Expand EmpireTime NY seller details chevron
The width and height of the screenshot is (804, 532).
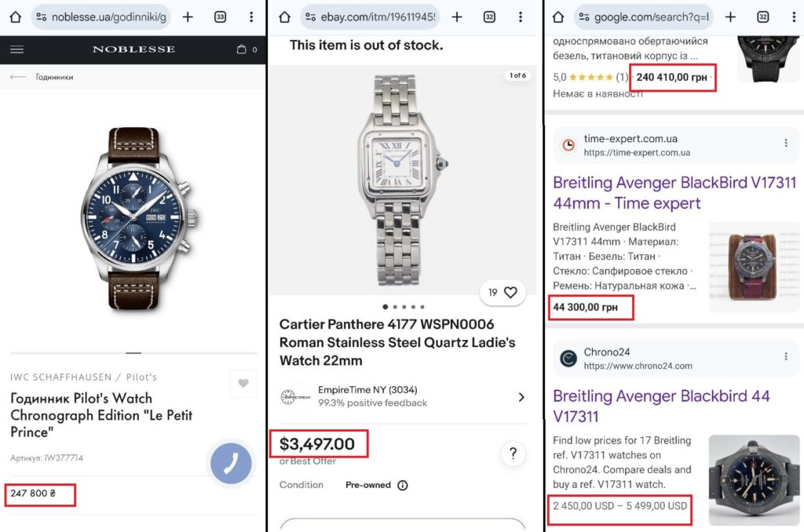click(x=521, y=397)
